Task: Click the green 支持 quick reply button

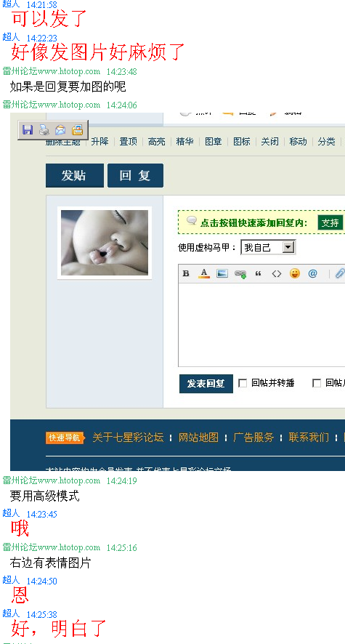Action: point(330,222)
